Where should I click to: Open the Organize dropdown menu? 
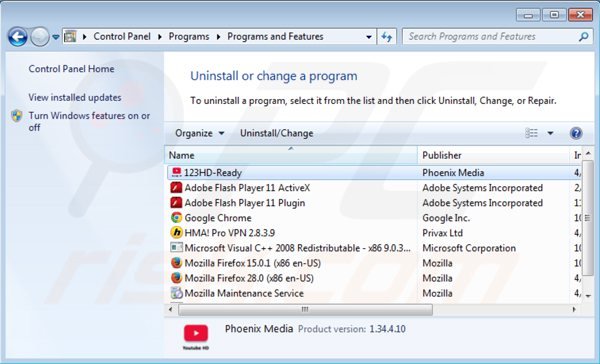point(199,133)
